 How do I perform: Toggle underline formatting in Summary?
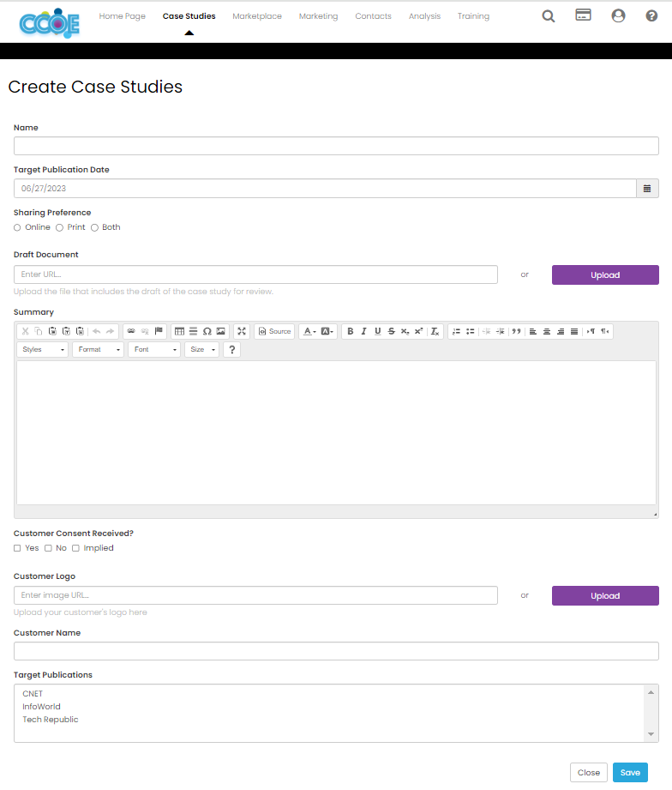click(x=377, y=331)
